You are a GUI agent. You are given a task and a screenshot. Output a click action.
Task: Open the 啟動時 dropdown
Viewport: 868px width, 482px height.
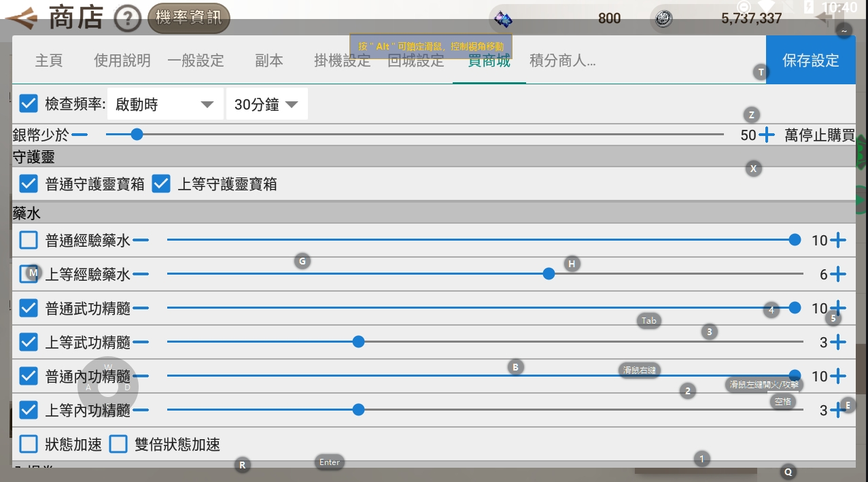[x=165, y=103]
